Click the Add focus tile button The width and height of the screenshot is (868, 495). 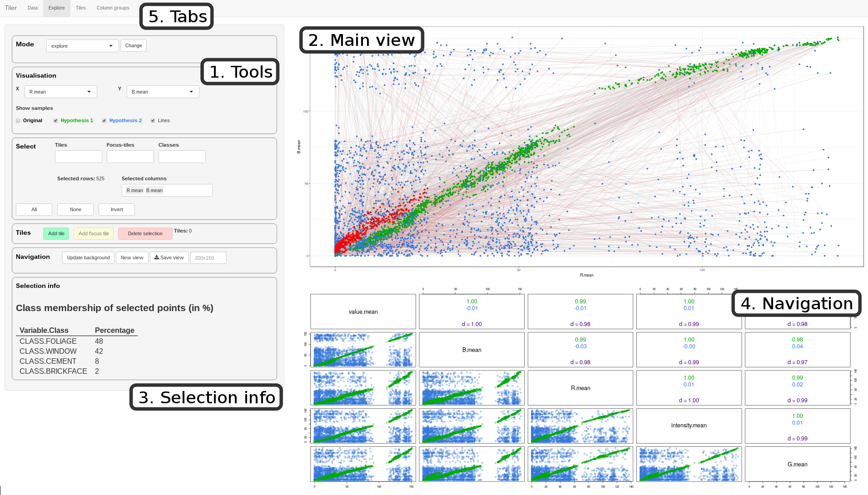pyautogui.click(x=94, y=233)
